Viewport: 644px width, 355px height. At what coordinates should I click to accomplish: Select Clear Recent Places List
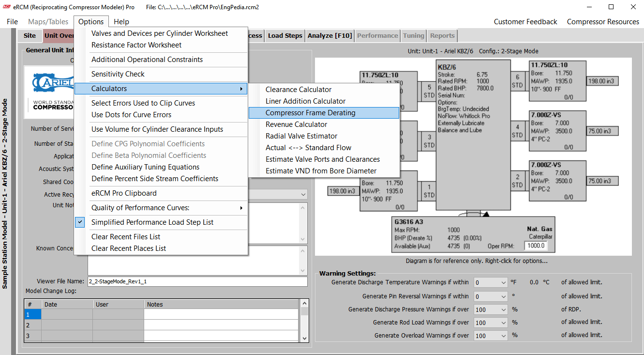coord(161,248)
